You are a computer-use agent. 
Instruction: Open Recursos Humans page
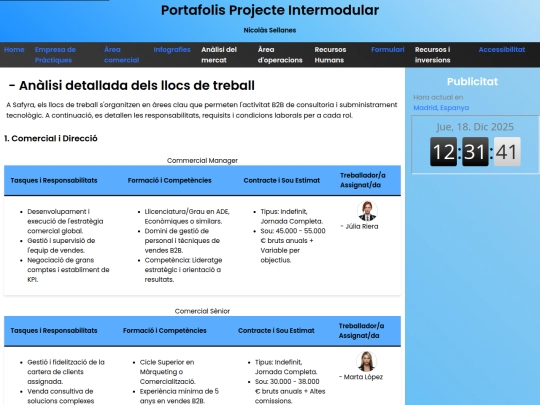pyautogui.click(x=330, y=55)
